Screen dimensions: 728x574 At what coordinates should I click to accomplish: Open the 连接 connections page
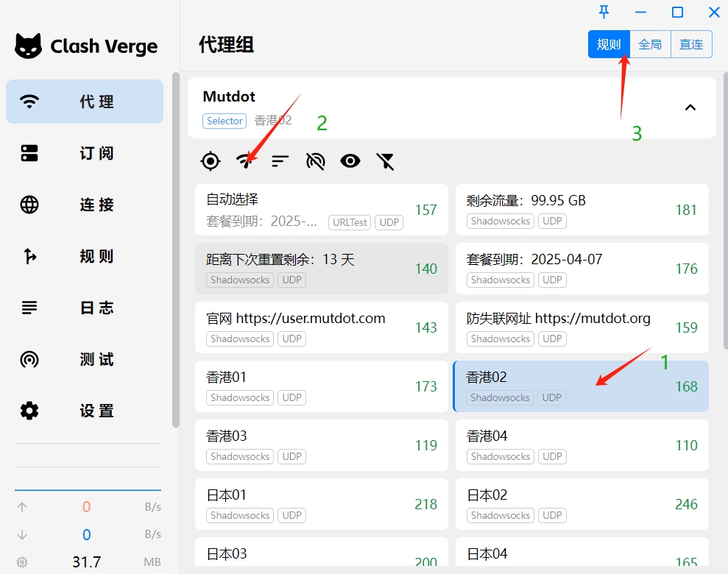[85, 205]
